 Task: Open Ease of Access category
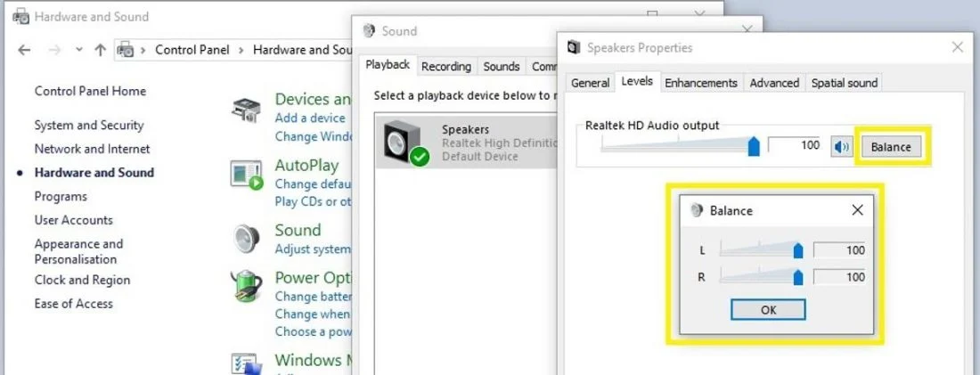(x=73, y=304)
